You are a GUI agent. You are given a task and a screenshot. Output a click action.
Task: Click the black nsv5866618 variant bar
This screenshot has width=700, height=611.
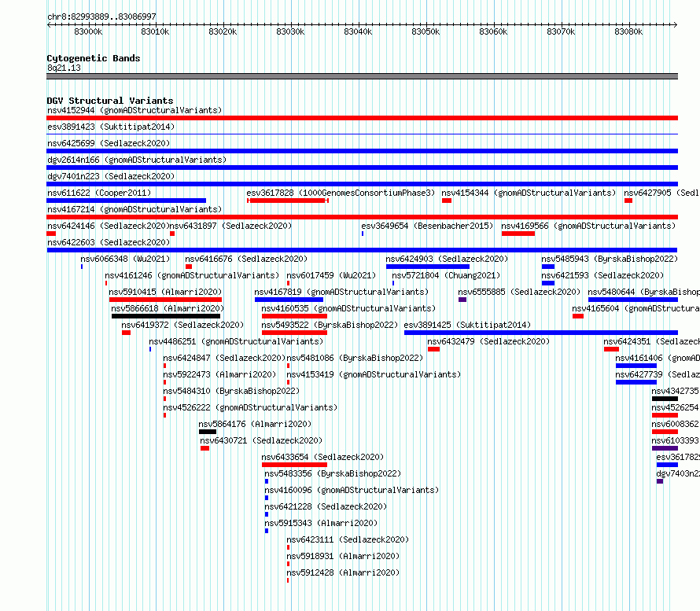pyautogui.click(x=166, y=316)
